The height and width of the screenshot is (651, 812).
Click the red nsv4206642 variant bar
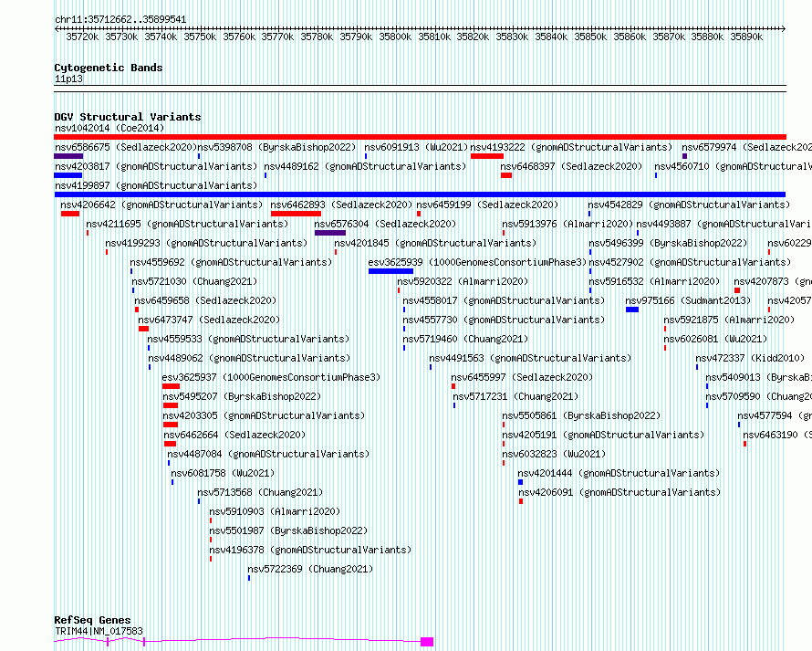coord(70,214)
